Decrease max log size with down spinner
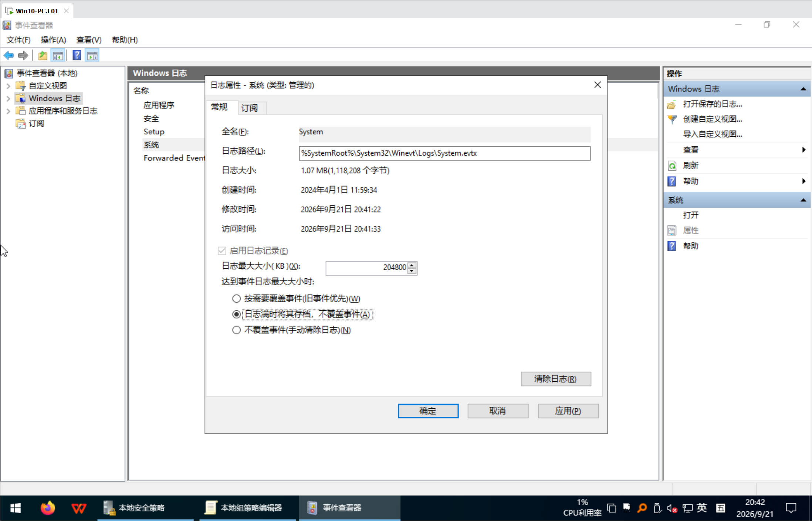812x521 pixels. (412, 271)
